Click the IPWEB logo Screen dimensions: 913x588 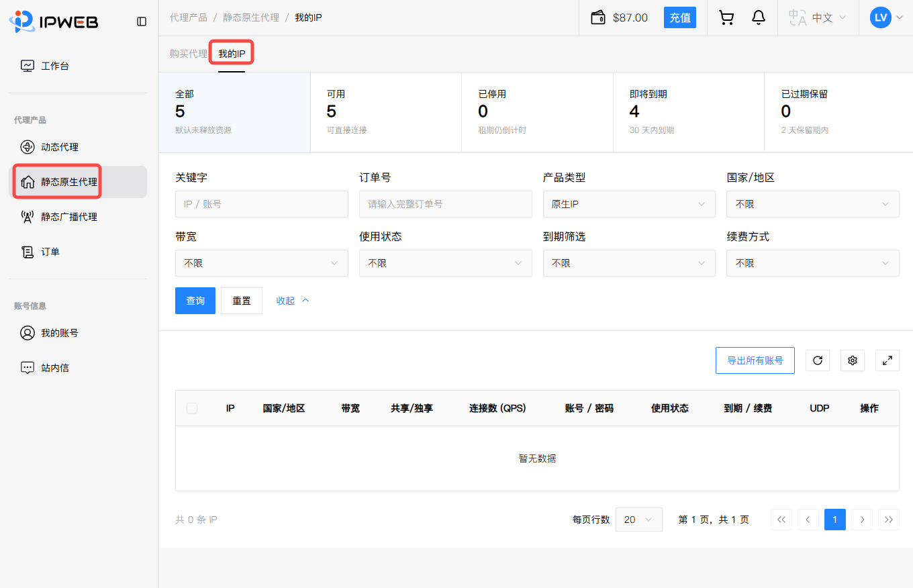pos(54,21)
